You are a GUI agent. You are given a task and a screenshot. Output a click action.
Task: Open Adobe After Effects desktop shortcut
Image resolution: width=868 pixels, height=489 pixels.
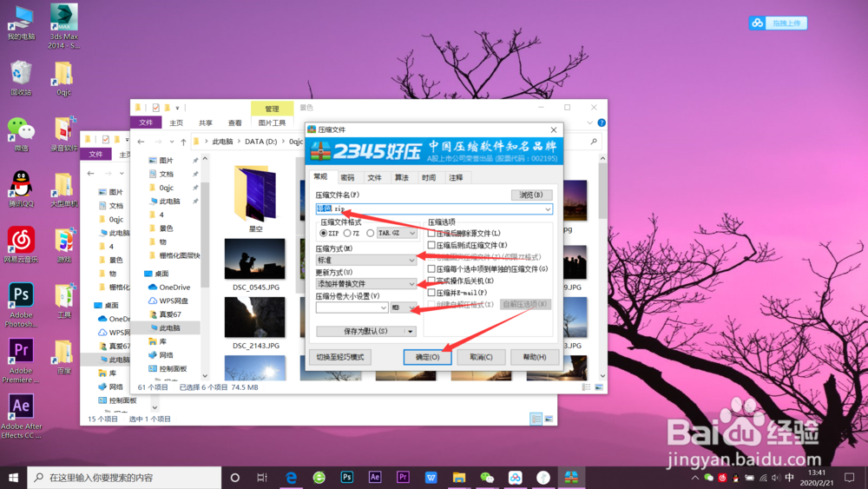point(21,416)
